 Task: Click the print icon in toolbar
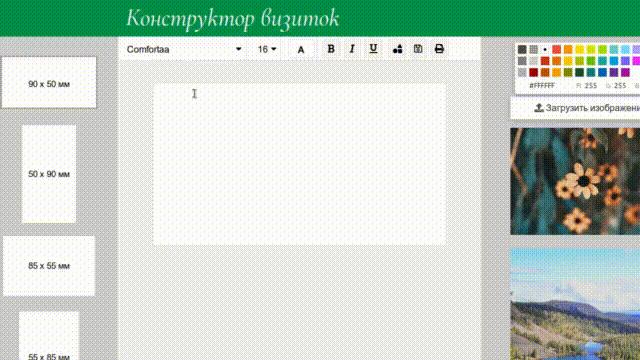click(x=439, y=49)
